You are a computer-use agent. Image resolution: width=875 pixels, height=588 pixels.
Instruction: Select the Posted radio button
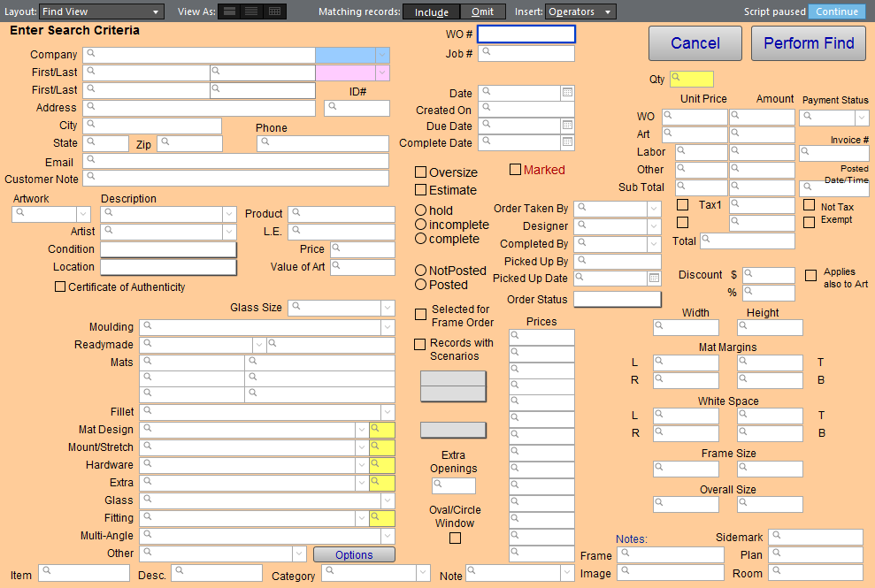[421, 285]
